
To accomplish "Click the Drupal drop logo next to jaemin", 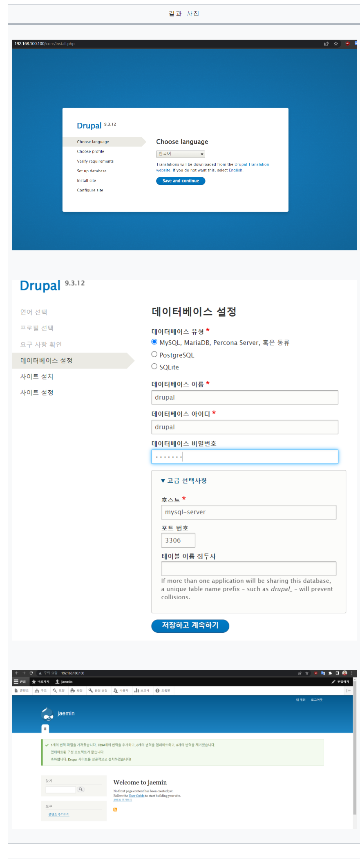I will click(x=48, y=714).
